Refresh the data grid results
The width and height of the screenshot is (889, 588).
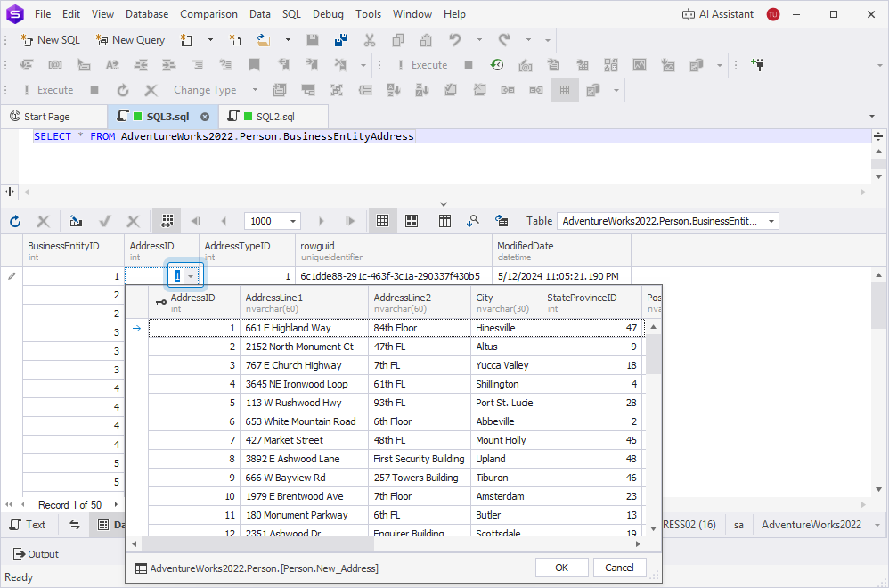pyautogui.click(x=15, y=221)
